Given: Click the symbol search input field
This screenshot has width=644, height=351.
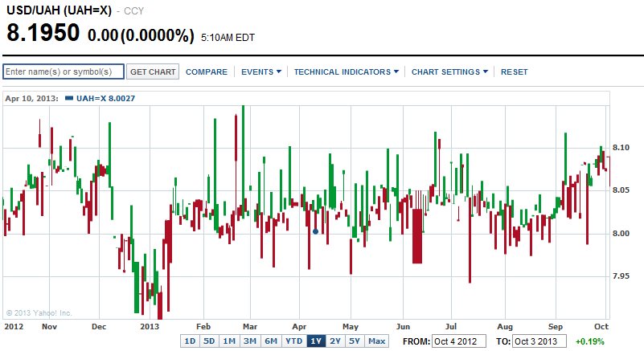Looking at the screenshot, I should point(64,71).
